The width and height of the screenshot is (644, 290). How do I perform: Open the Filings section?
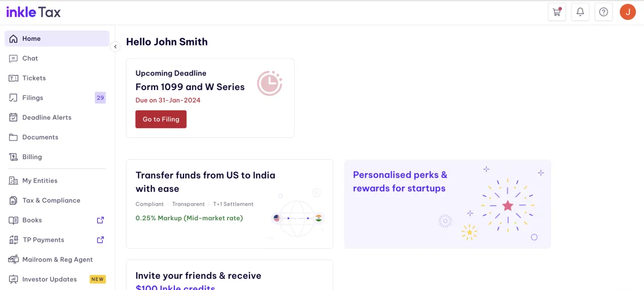tap(33, 98)
